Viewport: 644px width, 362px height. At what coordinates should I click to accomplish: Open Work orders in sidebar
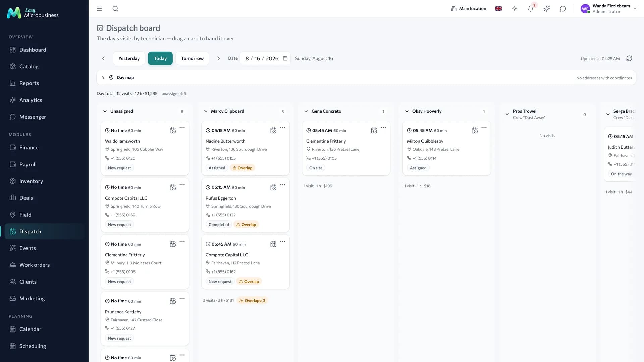coord(44,265)
